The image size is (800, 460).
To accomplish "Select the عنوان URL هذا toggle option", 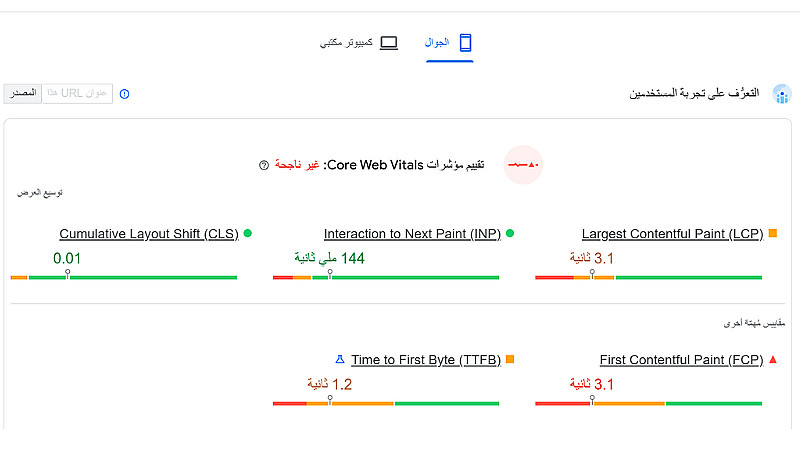I will [76, 93].
